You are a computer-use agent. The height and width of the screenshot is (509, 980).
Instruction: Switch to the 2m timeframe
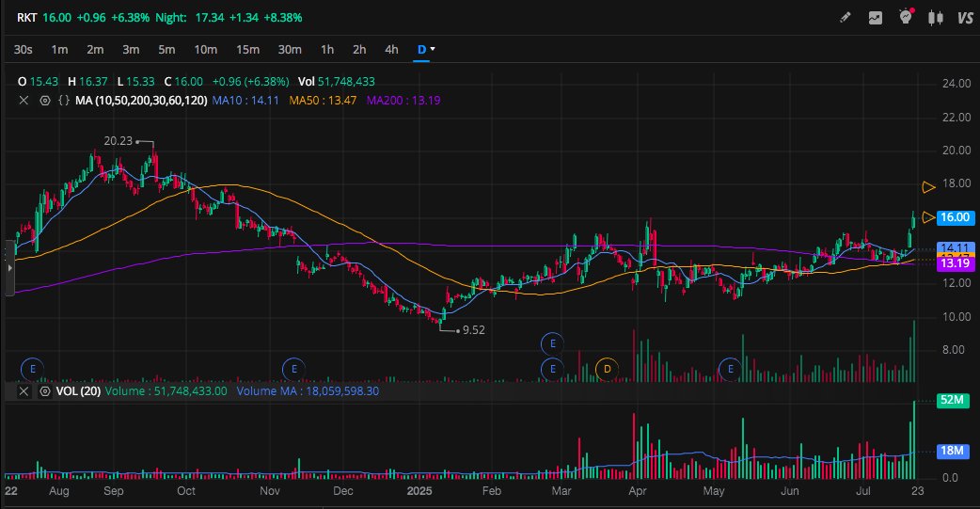click(x=95, y=50)
